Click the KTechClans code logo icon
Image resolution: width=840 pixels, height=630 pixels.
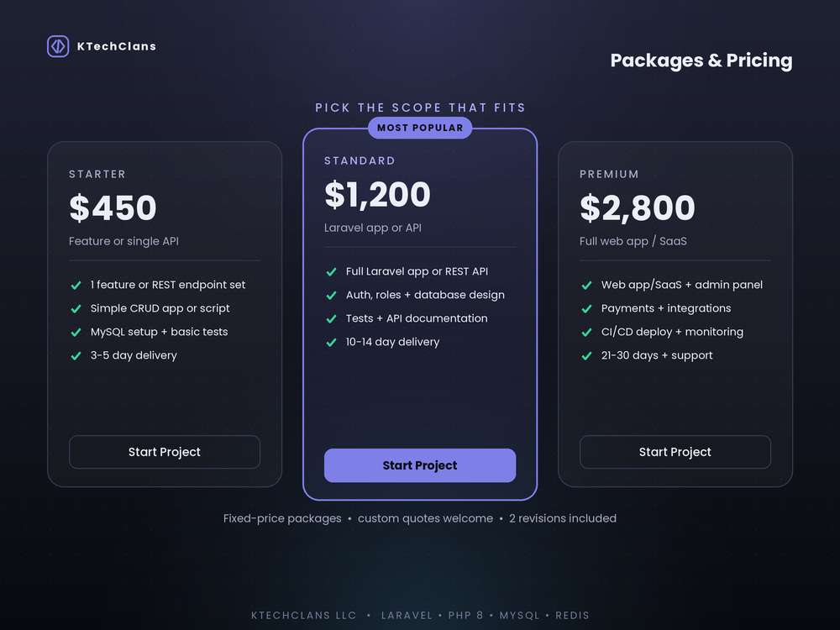[x=58, y=46]
